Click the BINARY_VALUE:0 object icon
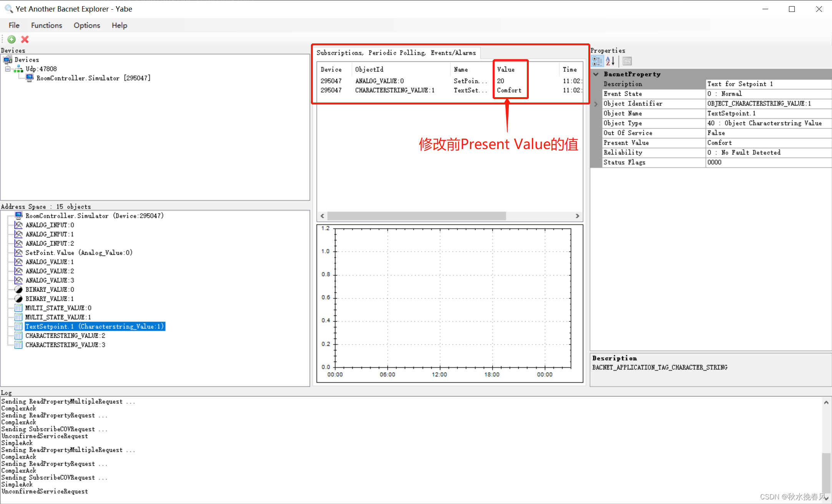Viewport: 832px width, 504px height. [x=18, y=289]
